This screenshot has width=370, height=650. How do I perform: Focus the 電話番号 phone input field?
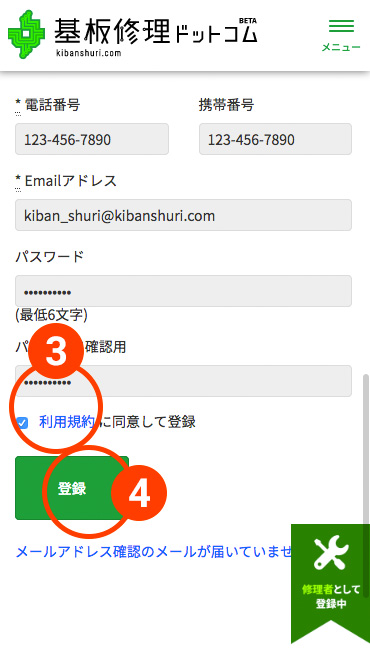click(x=92, y=139)
